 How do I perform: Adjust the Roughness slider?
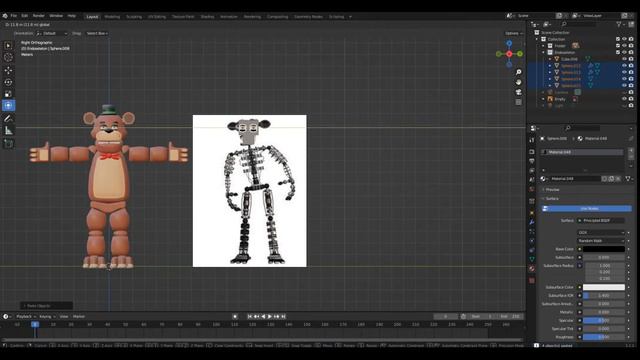tap(604, 337)
